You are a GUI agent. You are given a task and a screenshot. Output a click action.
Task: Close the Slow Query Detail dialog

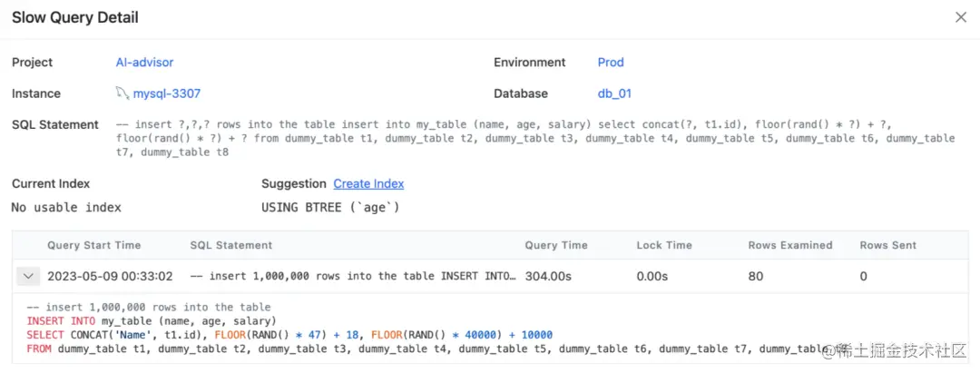pyautogui.click(x=961, y=17)
